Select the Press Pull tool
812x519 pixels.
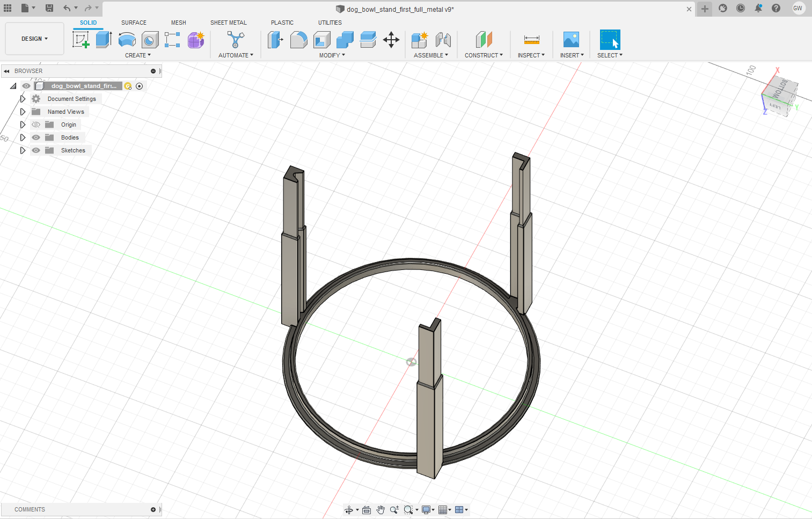275,40
